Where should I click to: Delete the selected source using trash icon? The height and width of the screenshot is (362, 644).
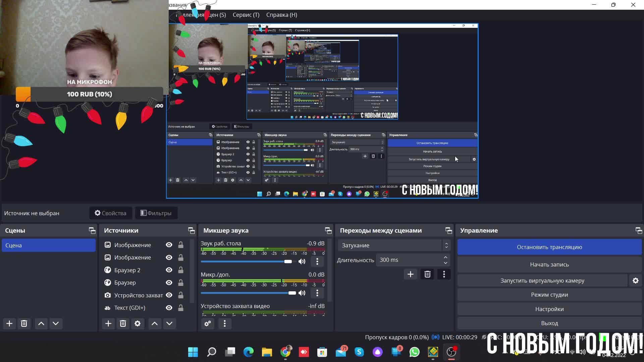(x=123, y=323)
